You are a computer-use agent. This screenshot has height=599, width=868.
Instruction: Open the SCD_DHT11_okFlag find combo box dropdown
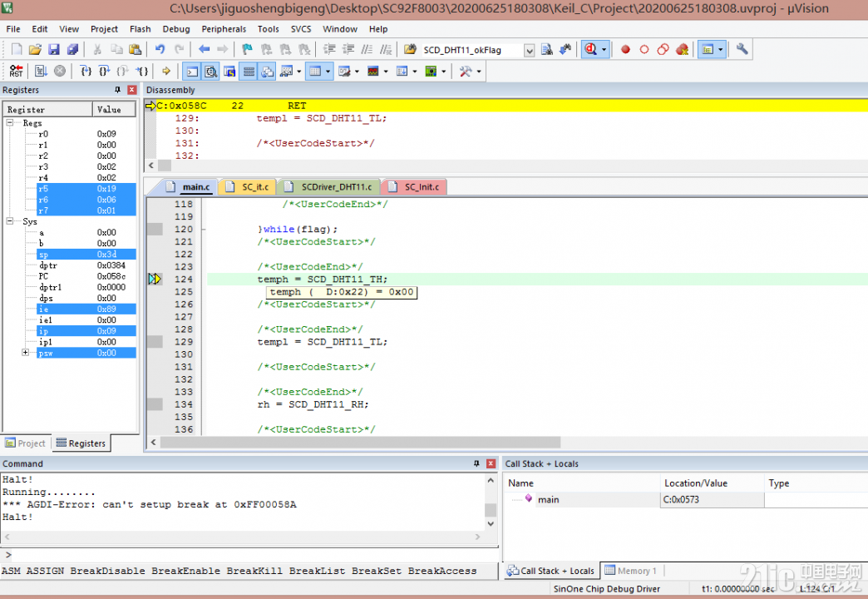click(x=530, y=51)
